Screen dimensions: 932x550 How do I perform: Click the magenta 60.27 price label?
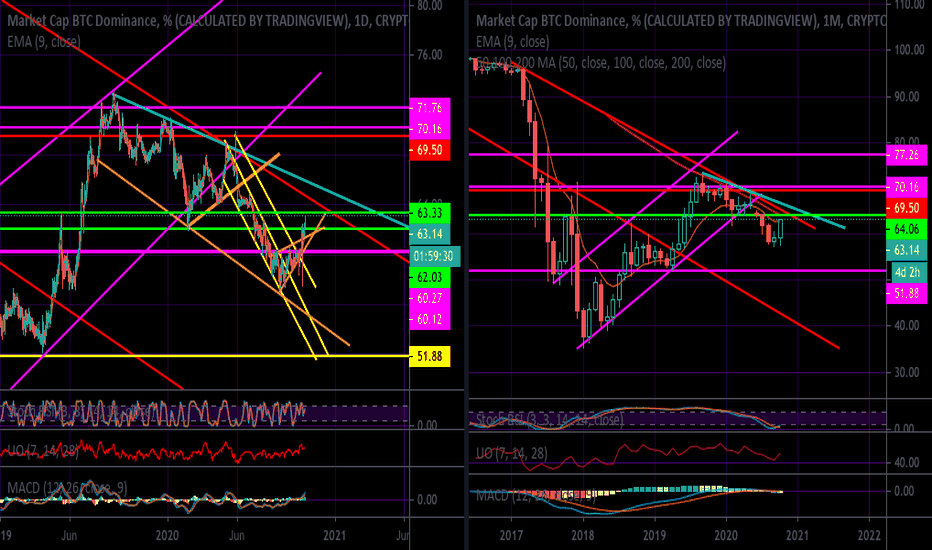click(430, 298)
